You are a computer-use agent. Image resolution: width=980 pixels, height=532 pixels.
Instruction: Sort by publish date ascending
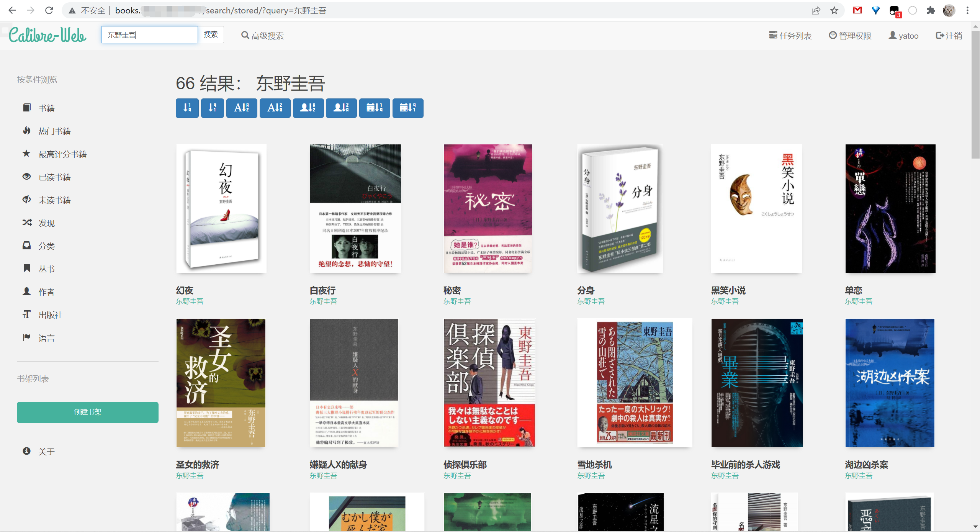tap(374, 108)
